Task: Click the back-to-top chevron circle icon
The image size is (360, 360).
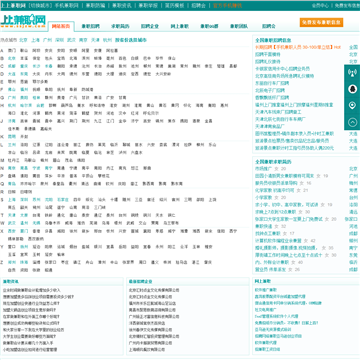Action: coord(352,122)
